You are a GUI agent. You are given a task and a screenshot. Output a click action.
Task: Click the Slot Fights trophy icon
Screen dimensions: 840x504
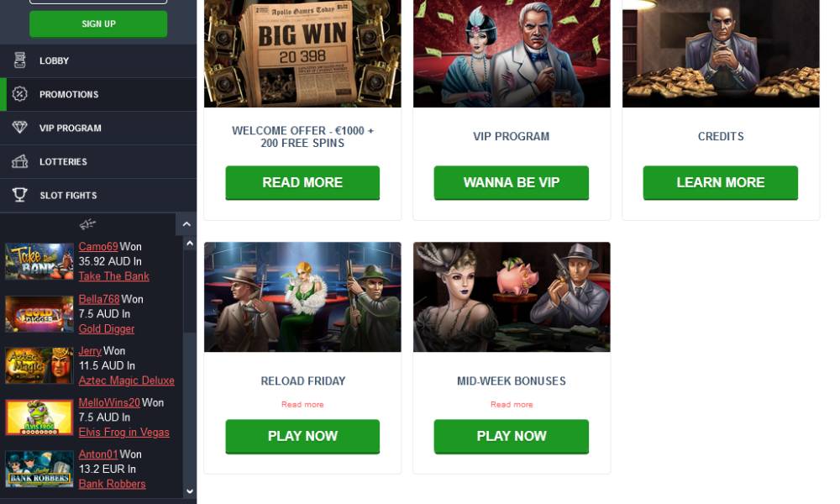[x=20, y=195]
